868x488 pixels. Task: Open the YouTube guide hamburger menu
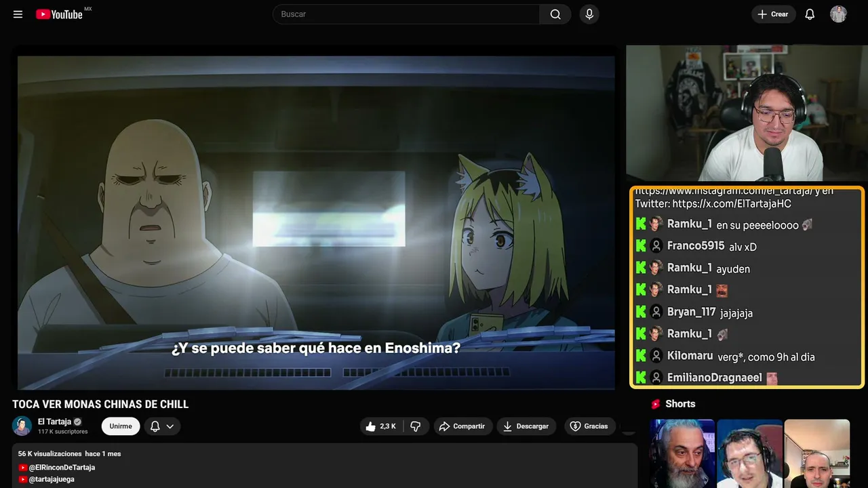point(18,14)
